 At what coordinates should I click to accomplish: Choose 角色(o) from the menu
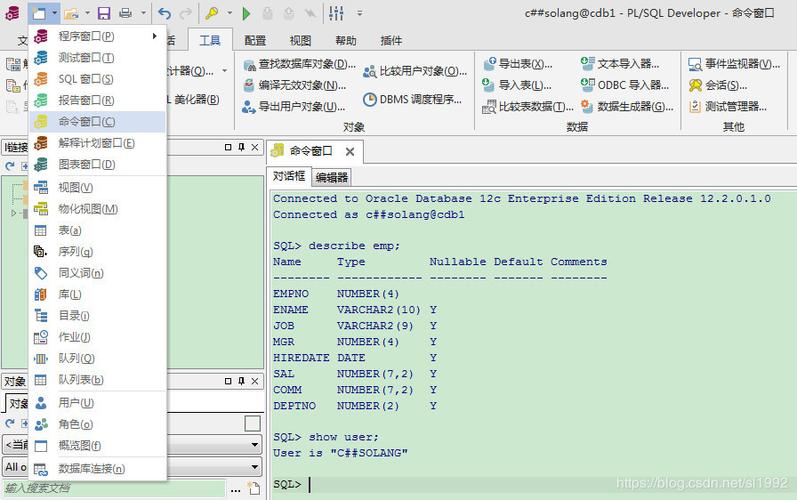pos(98,424)
